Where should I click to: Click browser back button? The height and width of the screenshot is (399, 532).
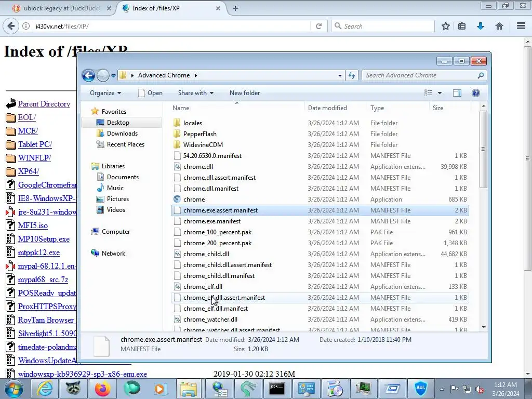11,26
